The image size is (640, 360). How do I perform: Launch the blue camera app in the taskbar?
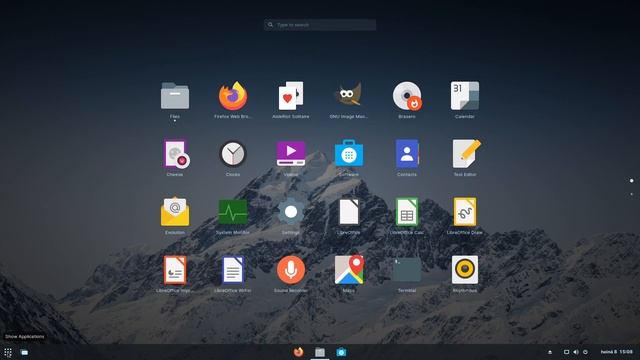[x=341, y=352]
